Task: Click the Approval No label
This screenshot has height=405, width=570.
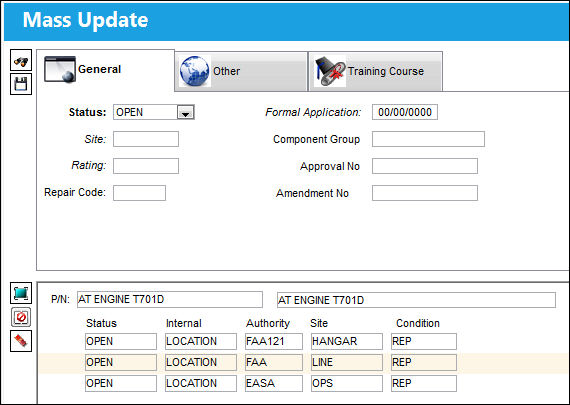Action: click(330, 166)
